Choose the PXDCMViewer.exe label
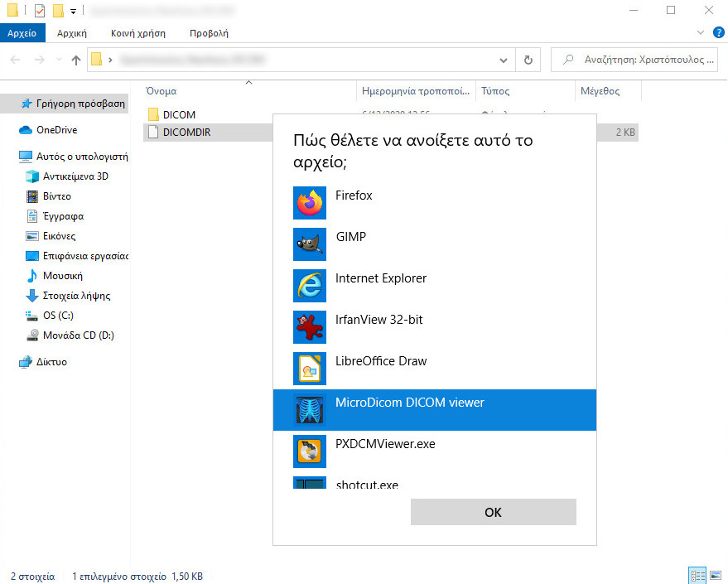This screenshot has height=584, width=728. (385, 444)
